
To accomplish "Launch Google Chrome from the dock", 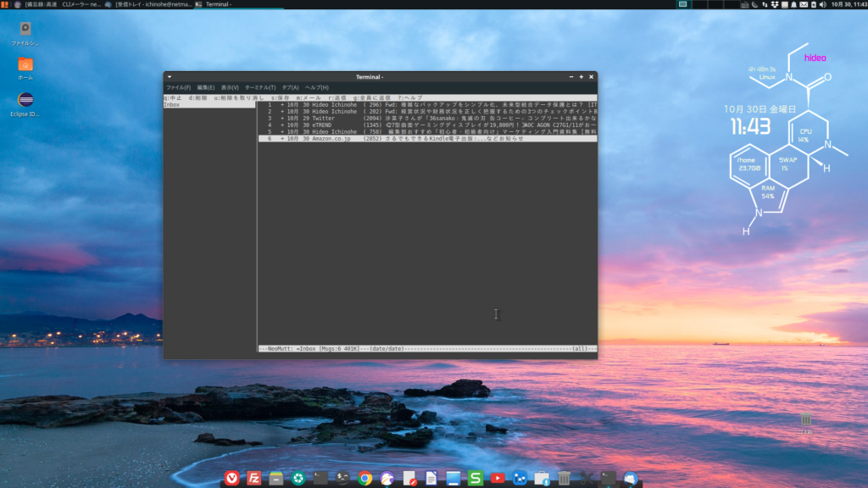I will coord(364,480).
